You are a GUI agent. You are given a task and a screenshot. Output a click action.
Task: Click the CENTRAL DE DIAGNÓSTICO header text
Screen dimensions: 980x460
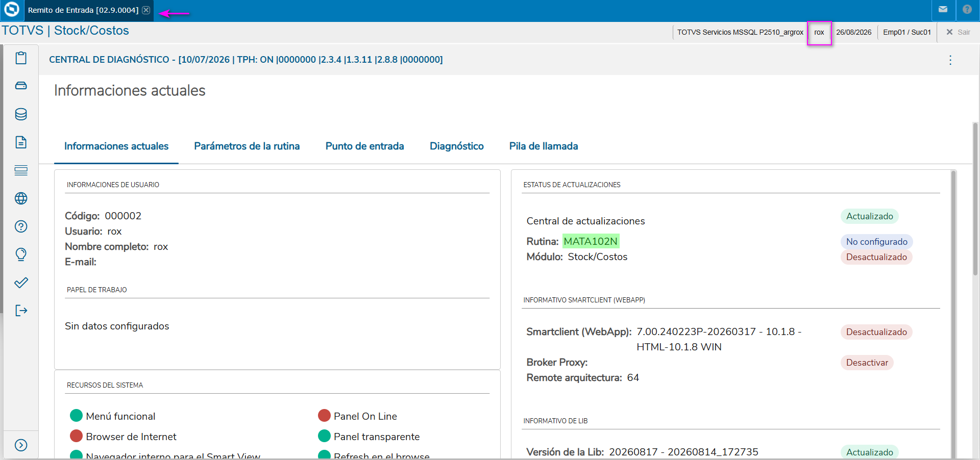(246, 60)
